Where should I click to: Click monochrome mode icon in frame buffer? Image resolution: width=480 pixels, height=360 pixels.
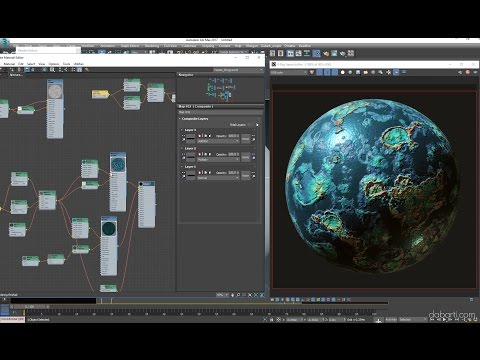(350, 72)
